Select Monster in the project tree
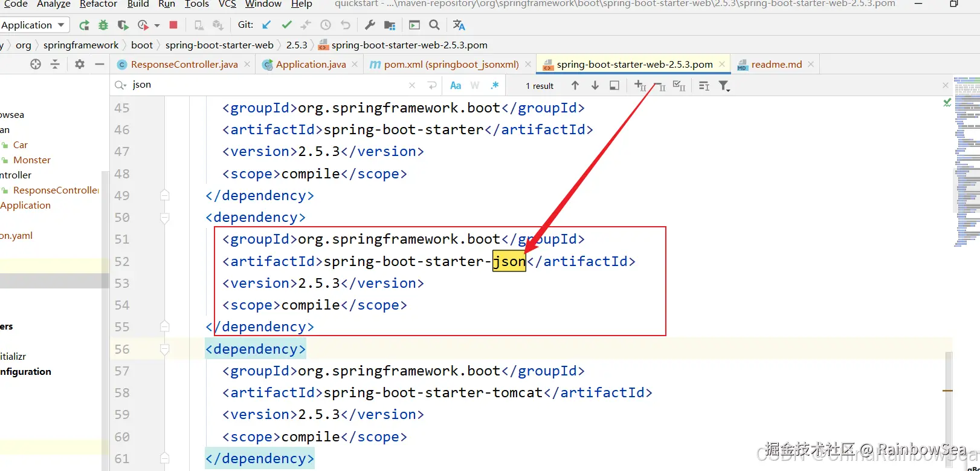Image resolution: width=980 pixels, height=471 pixels. pyautogui.click(x=32, y=160)
